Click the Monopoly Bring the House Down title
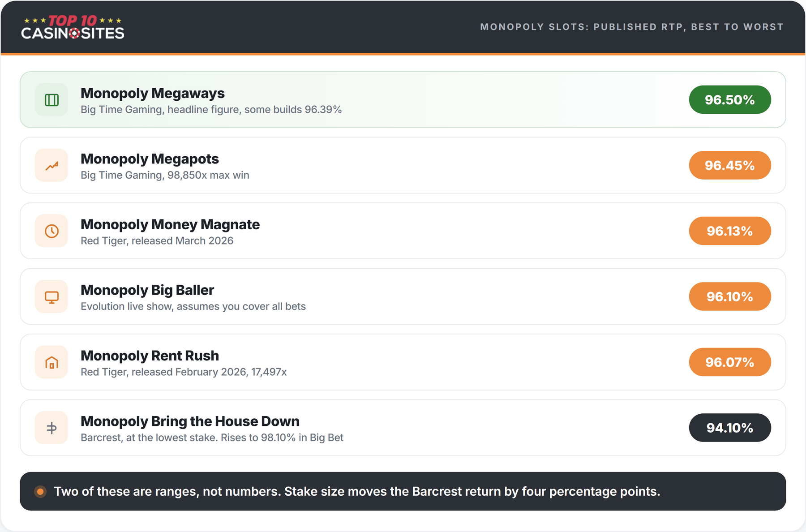The image size is (806, 532). coord(190,421)
